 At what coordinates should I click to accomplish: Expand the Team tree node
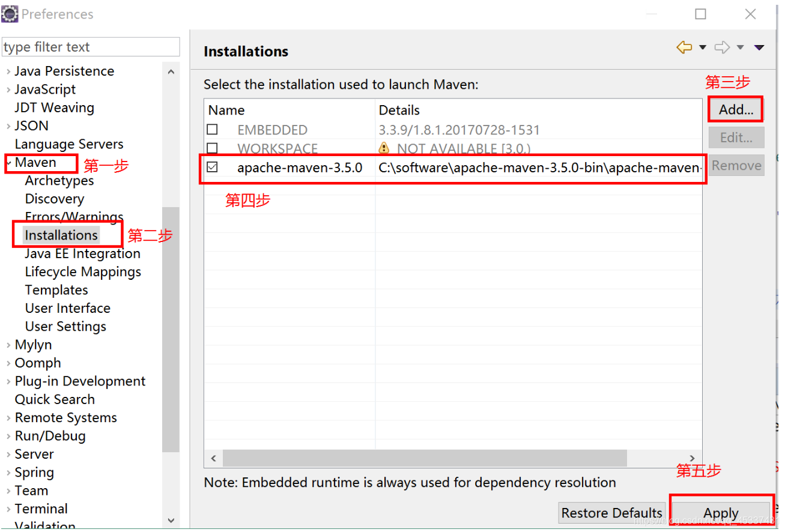click(x=8, y=491)
